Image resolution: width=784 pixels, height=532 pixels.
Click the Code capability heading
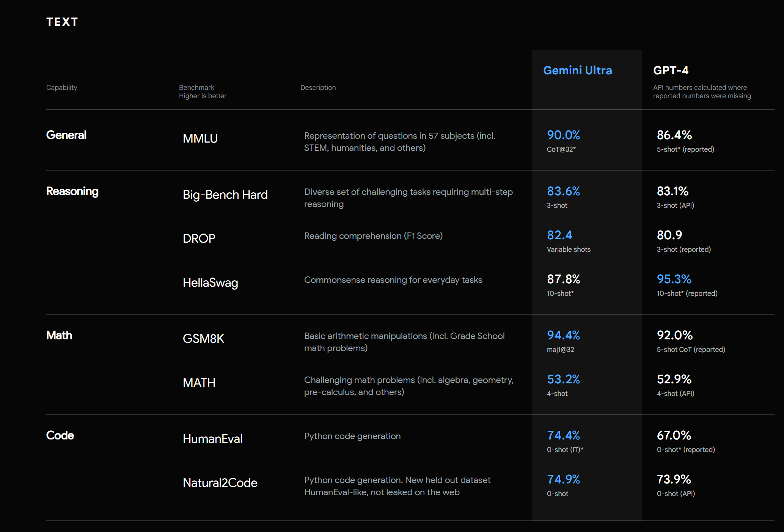pos(60,435)
